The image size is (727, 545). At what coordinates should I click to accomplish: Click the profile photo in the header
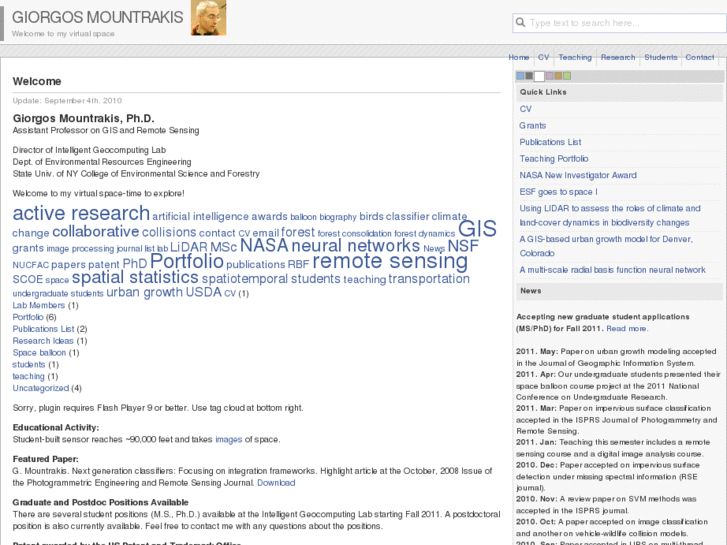tap(208, 18)
